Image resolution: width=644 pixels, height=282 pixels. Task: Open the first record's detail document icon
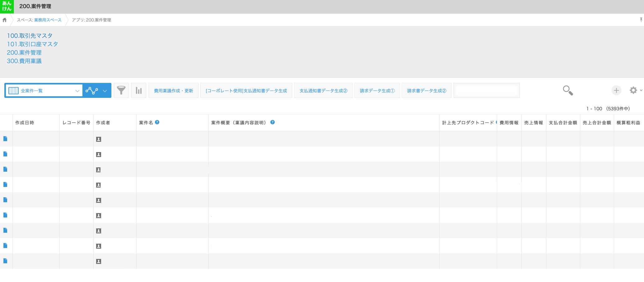[5, 139]
